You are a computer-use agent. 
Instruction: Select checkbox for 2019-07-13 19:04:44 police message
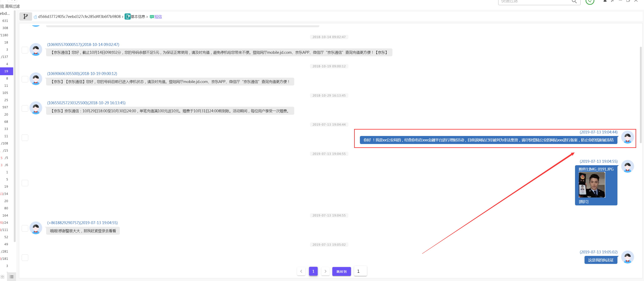tap(25, 138)
